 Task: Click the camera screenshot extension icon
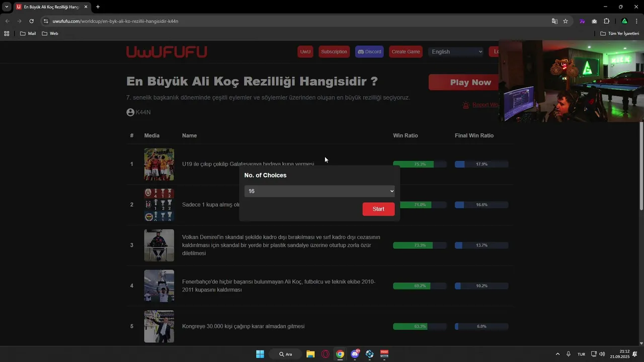(594, 21)
